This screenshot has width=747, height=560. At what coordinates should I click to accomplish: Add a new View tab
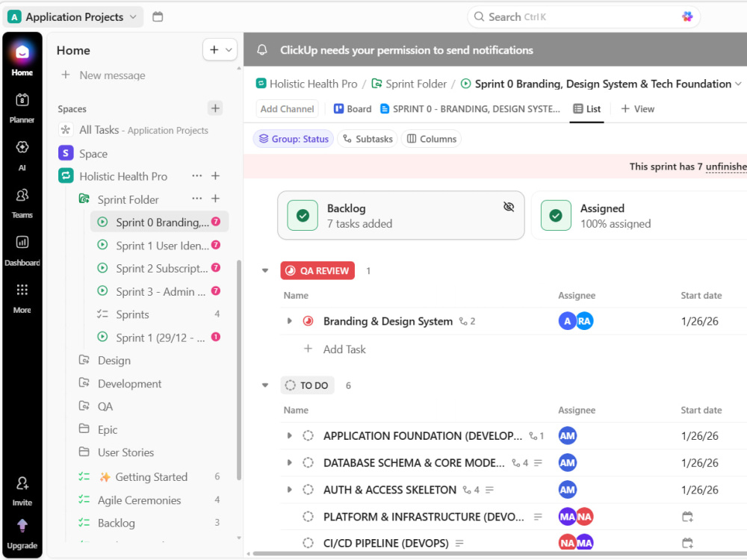point(637,109)
